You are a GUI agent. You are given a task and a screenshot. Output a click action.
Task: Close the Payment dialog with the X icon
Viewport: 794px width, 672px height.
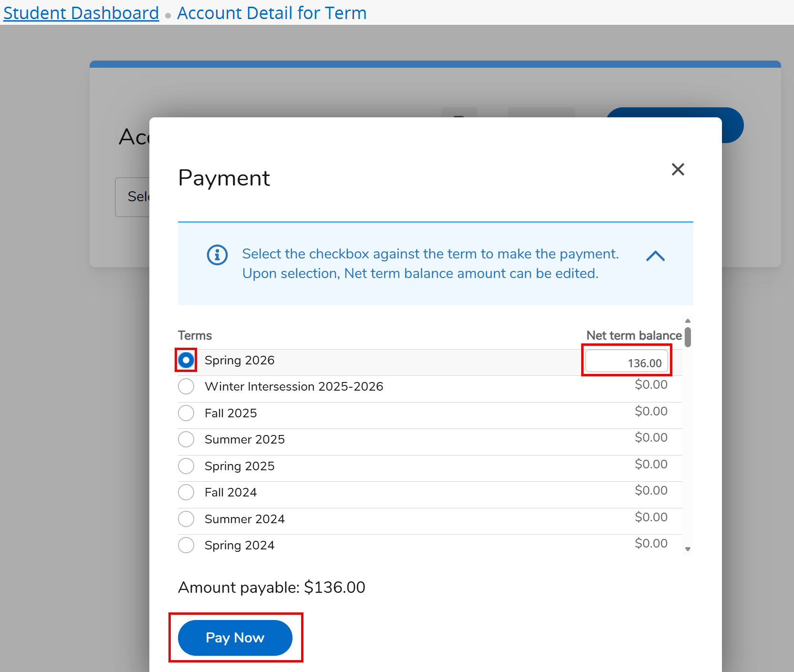pos(678,169)
